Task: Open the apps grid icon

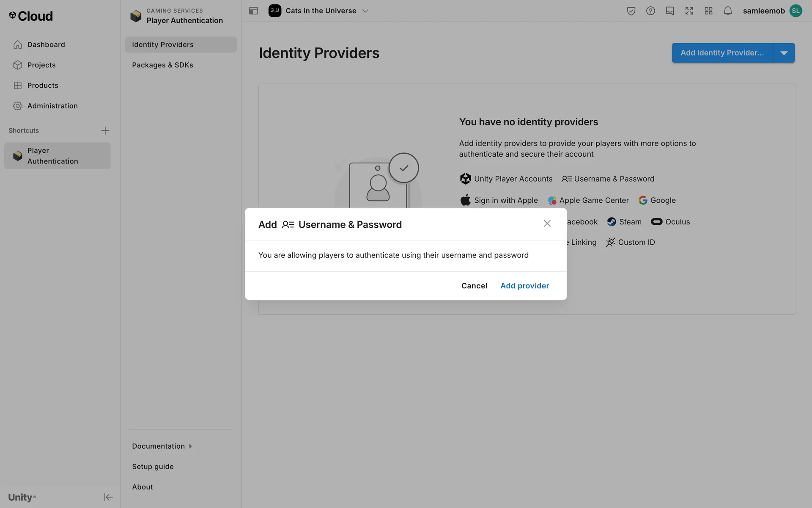Action: (x=709, y=11)
